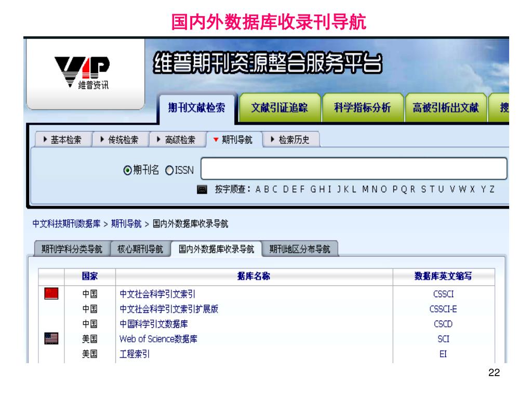The image size is (532, 399).
Task: Switch to 科学指标分析 main tab
Action: pyautogui.click(x=362, y=108)
